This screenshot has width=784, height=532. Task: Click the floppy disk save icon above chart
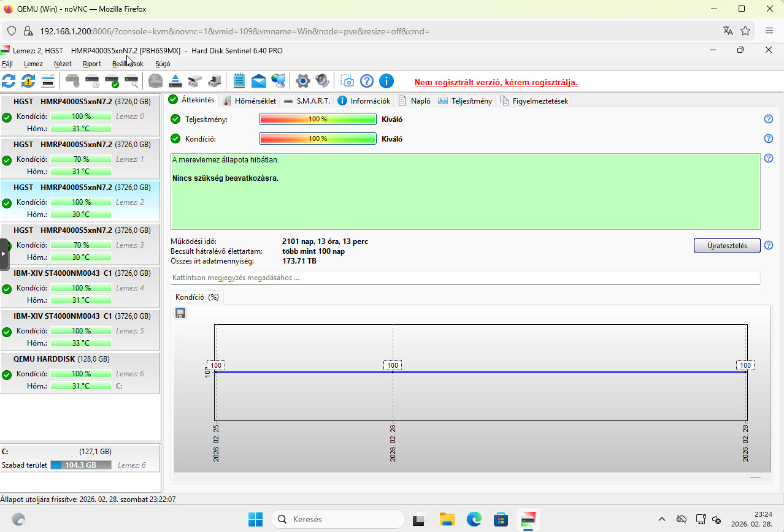pos(180,314)
